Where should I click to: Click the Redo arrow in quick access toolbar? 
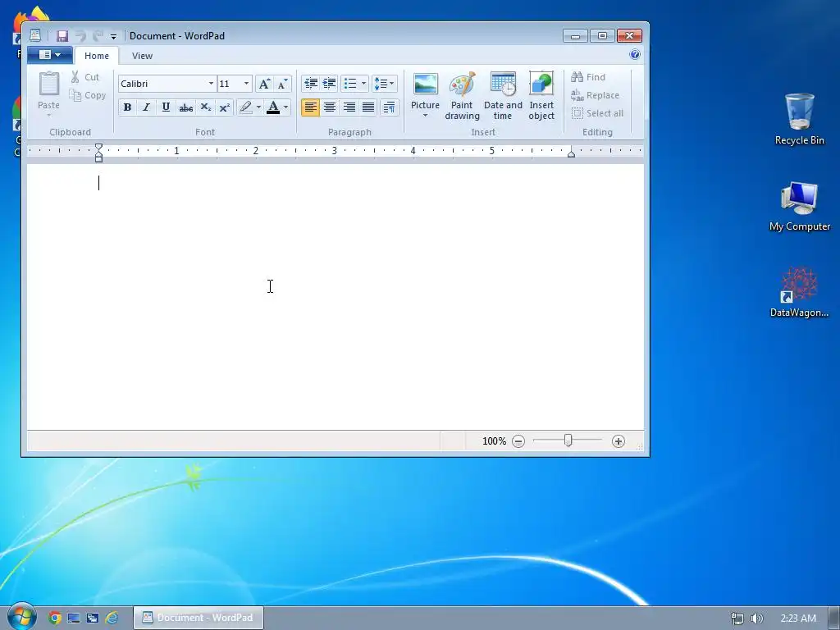click(x=98, y=36)
